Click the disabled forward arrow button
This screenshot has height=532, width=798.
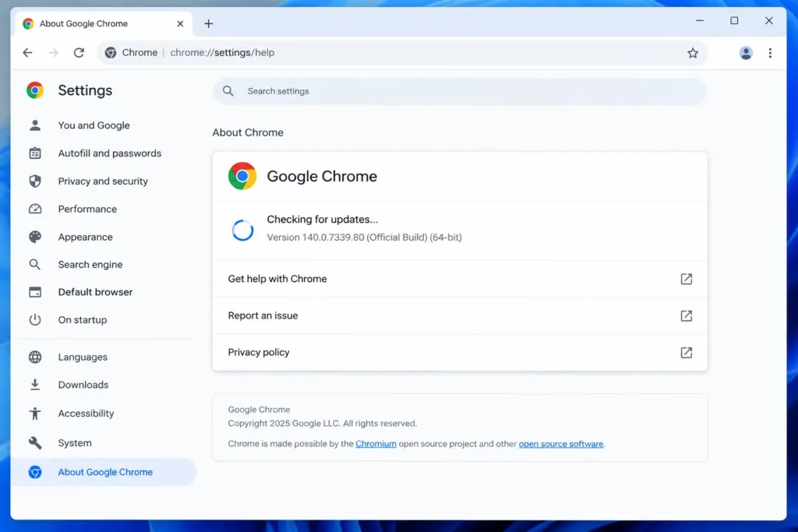pyautogui.click(x=54, y=52)
